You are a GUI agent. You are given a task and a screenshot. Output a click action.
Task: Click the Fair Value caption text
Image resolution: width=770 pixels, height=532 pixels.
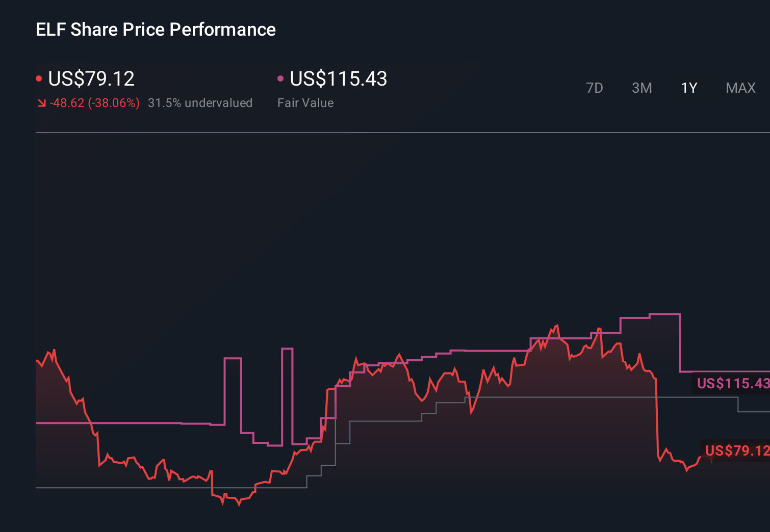tap(305, 102)
